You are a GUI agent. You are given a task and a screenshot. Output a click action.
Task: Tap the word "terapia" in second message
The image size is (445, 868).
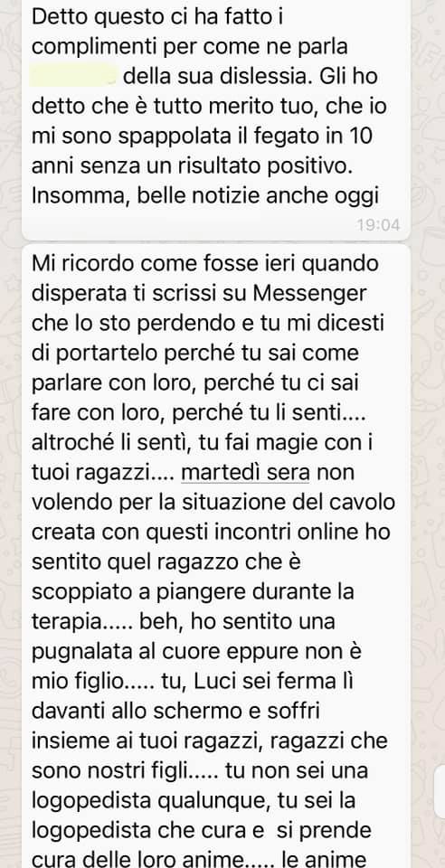pyautogui.click(x=67, y=623)
